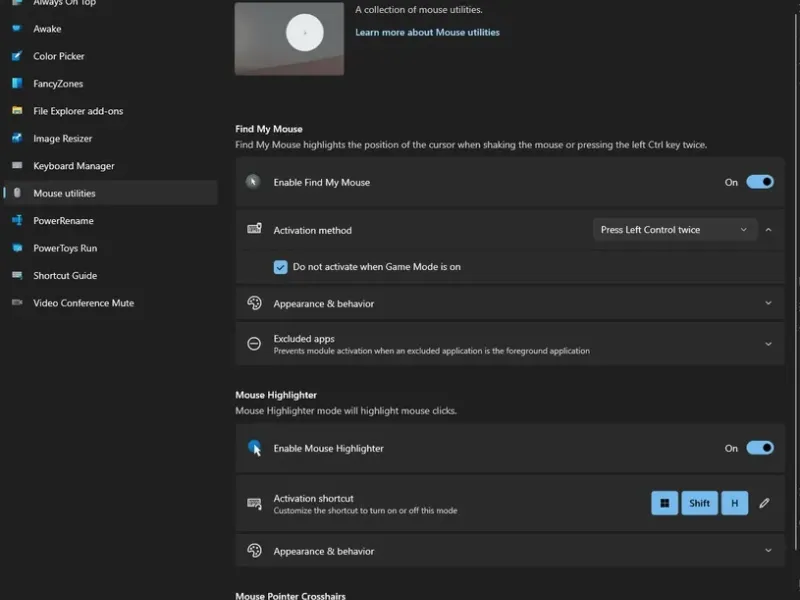The height and width of the screenshot is (600, 800).
Task: Click the Find My Mouse cursor icon
Action: 253,182
